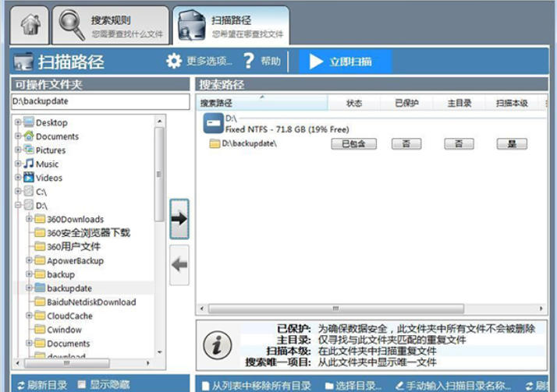Expand the 360Downloads folder node
This screenshot has height=392, width=557.
click(29, 219)
